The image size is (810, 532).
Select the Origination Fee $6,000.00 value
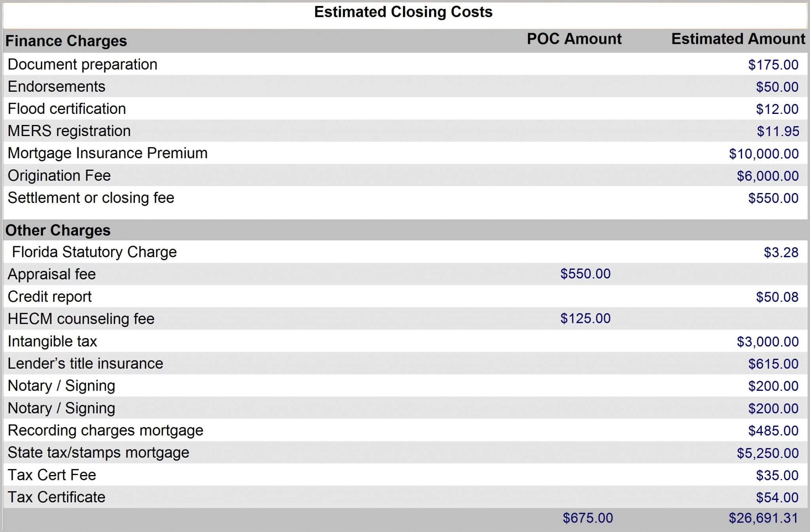pyautogui.click(x=768, y=176)
